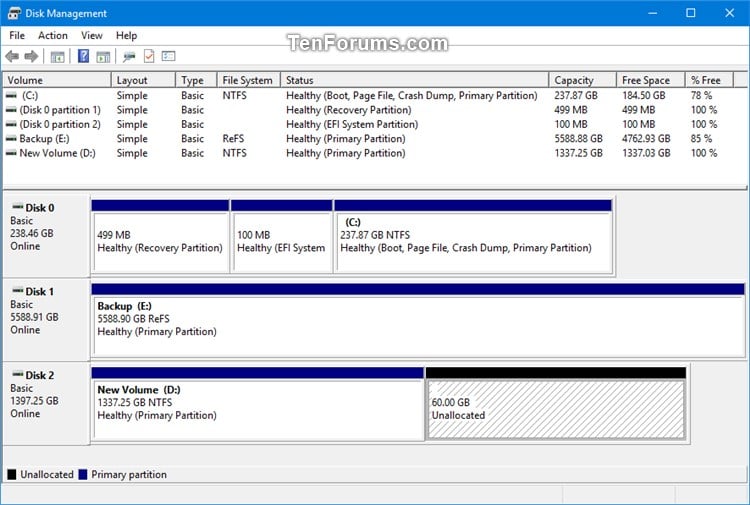Viewport: 750px width, 505px height.
Task: Click the 184.50 GB free space cell
Action: coord(644,96)
